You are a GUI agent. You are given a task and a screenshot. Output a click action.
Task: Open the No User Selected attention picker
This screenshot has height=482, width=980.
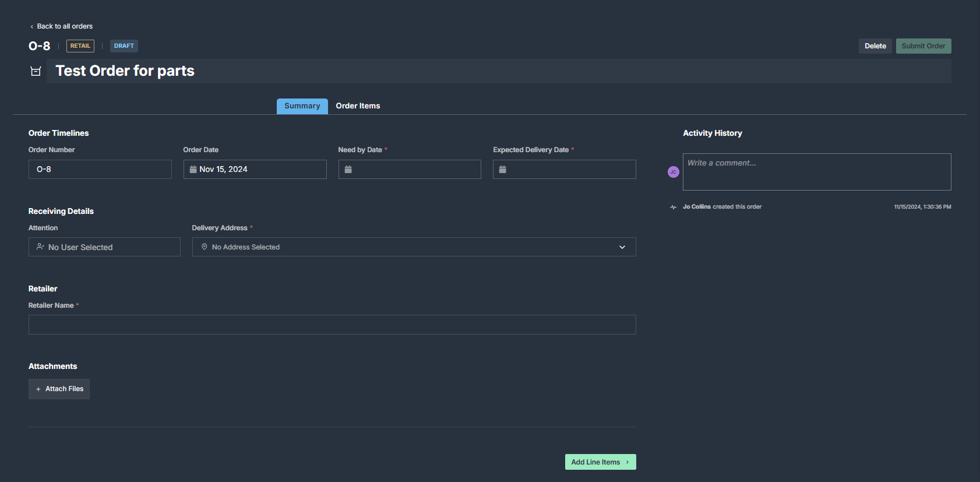[x=105, y=247]
